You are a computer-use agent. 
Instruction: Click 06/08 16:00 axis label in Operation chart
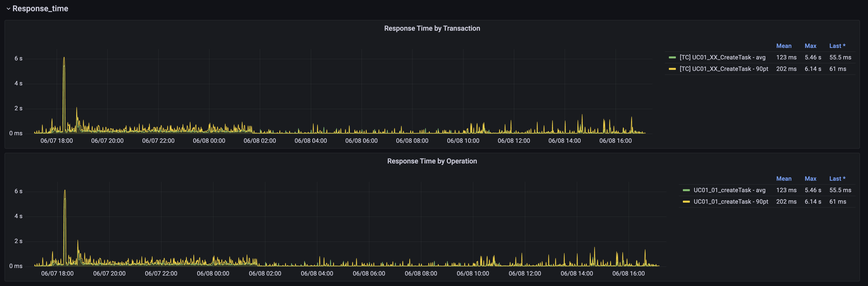click(x=628, y=274)
